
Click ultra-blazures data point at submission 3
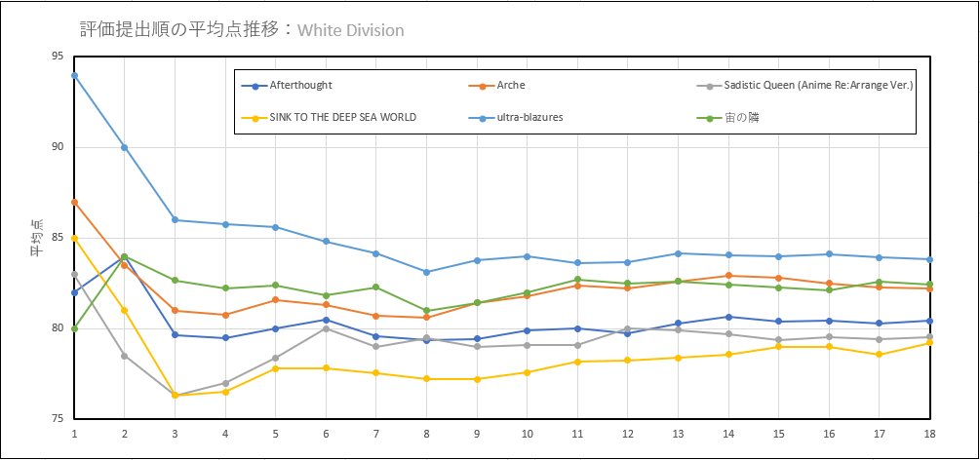click(x=175, y=220)
